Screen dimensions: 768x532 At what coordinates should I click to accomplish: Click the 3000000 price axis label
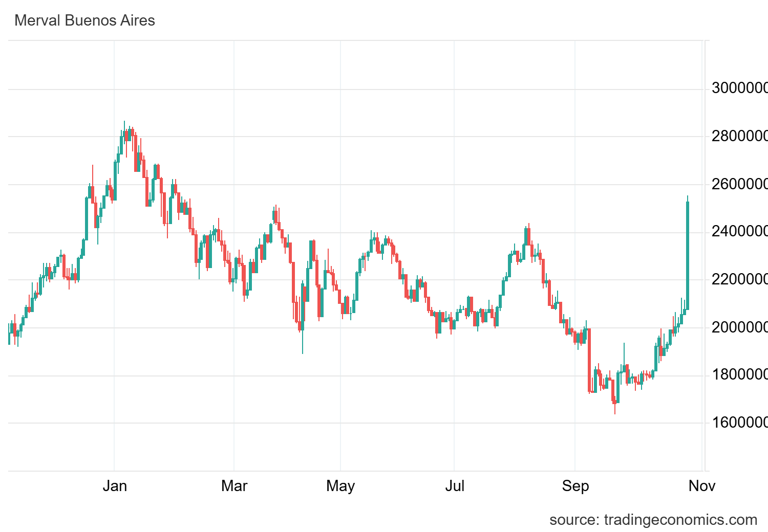click(x=739, y=88)
